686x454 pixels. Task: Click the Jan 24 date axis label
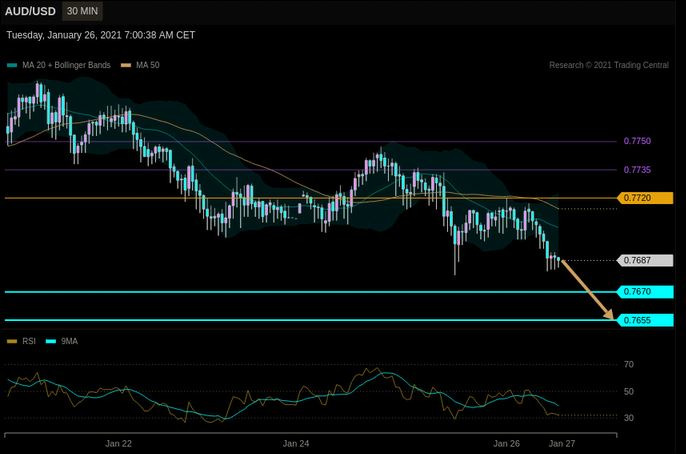(296, 444)
